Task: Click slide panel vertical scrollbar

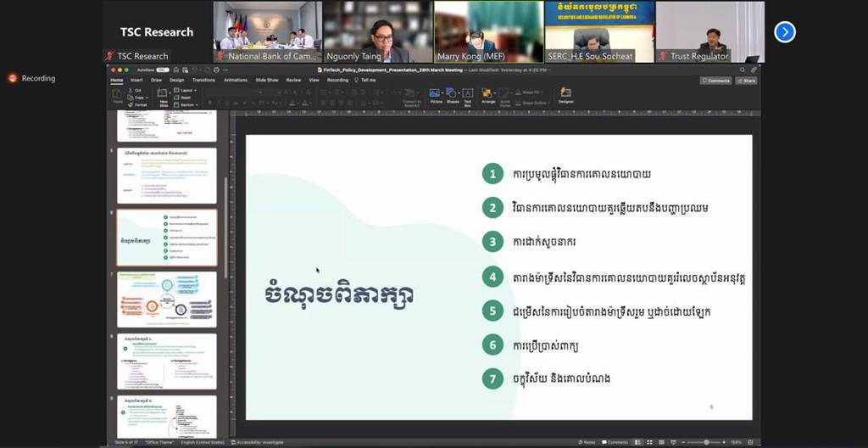Action: click(225, 227)
